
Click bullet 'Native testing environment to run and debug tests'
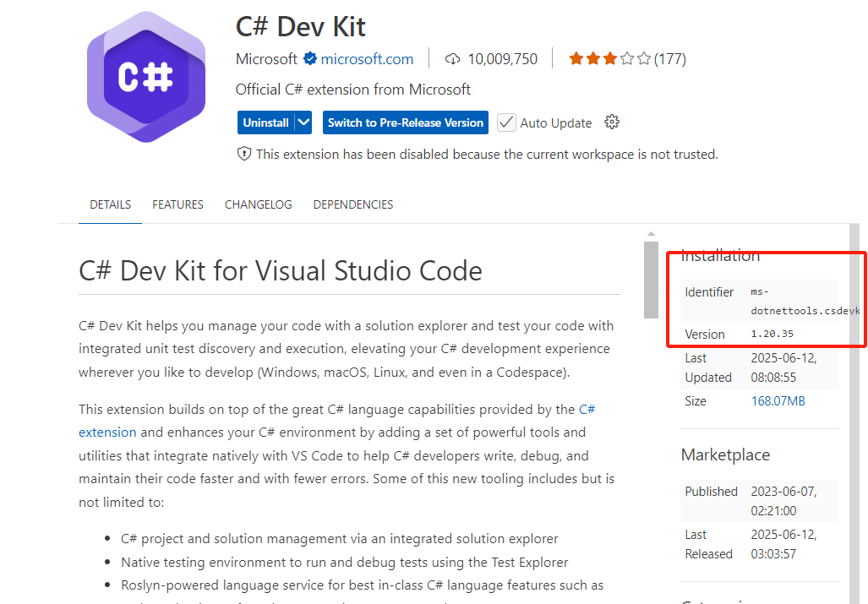(x=344, y=562)
